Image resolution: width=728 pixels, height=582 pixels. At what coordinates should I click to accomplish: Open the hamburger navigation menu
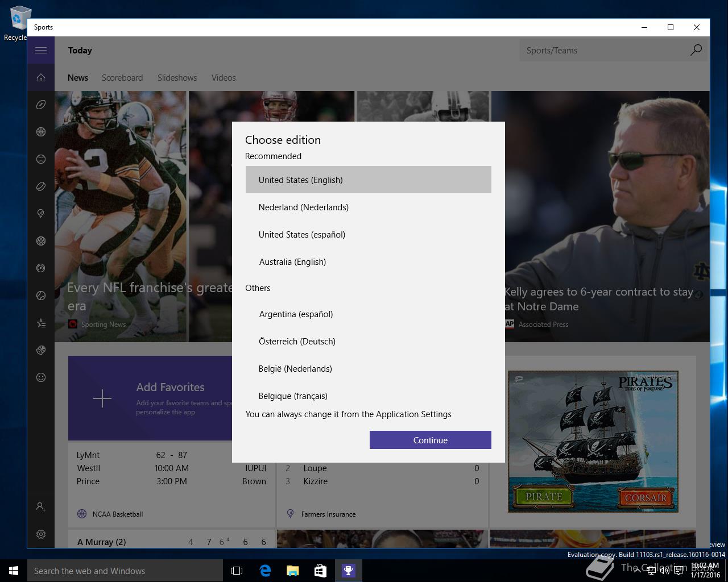[41, 50]
